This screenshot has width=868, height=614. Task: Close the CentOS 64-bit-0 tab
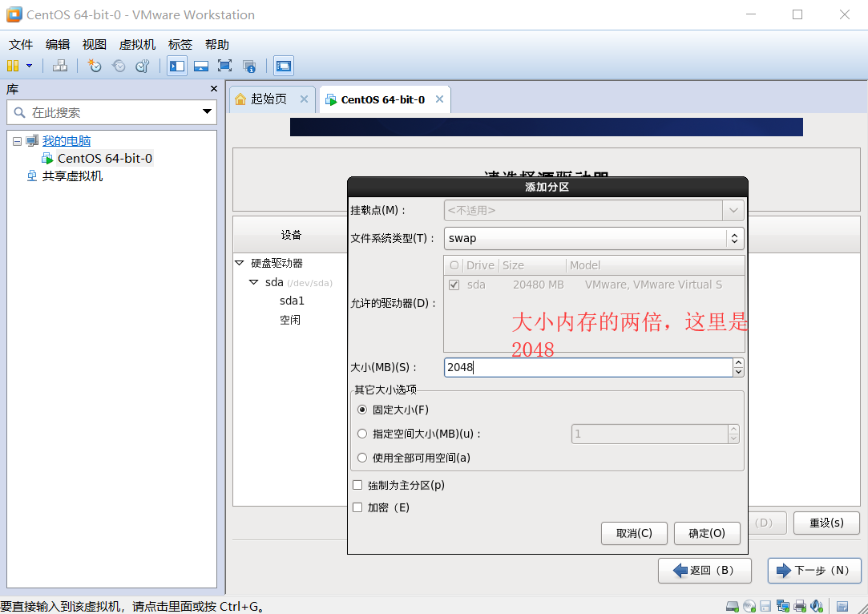[x=439, y=99]
